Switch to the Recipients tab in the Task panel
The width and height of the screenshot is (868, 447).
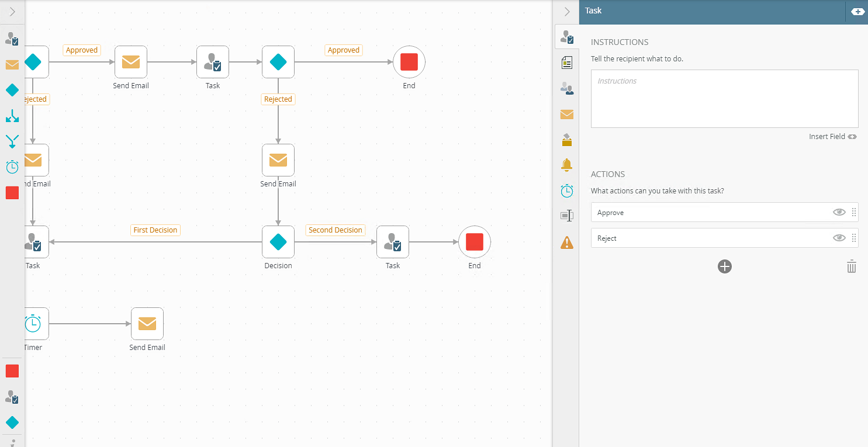[x=566, y=89]
